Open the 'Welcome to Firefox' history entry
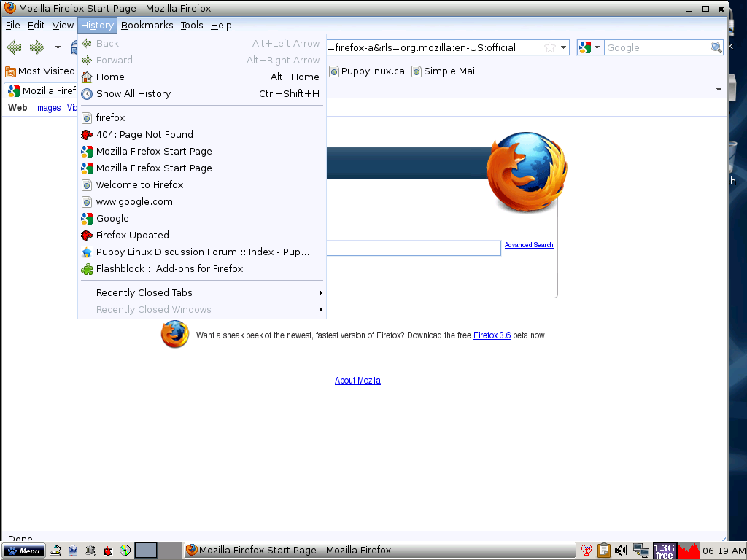 (202, 184)
